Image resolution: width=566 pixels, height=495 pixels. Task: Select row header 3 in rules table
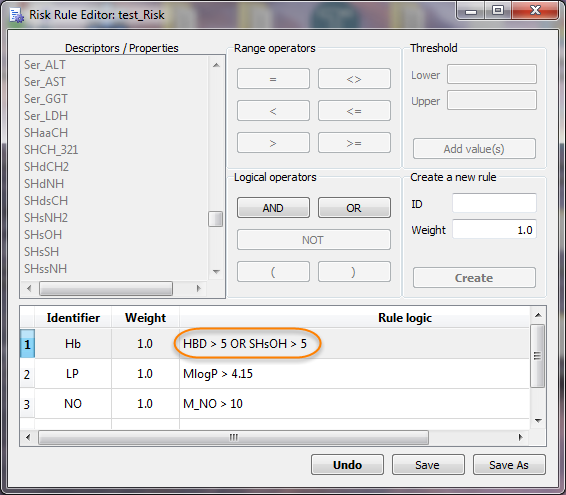[x=27, y=404]
